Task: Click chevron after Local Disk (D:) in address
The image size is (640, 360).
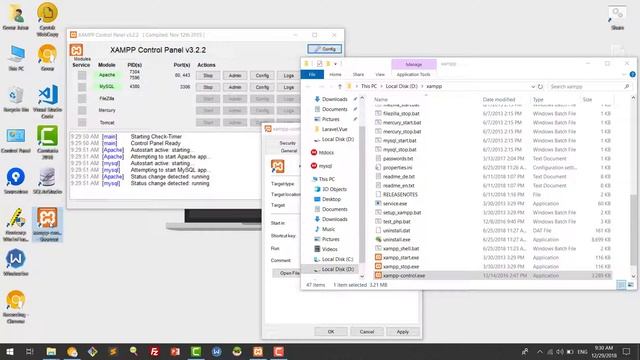Action: [422, 87]
